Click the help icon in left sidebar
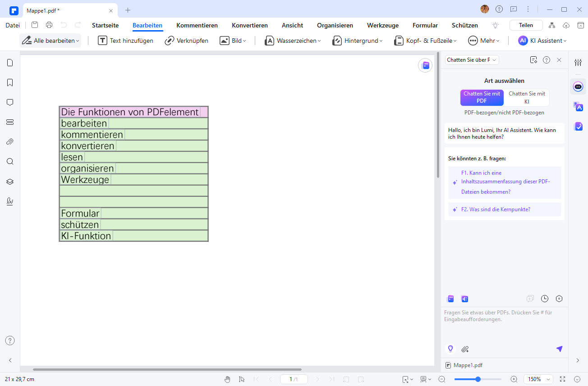This screenshot has height=386, width=588. tap(10, 341)
